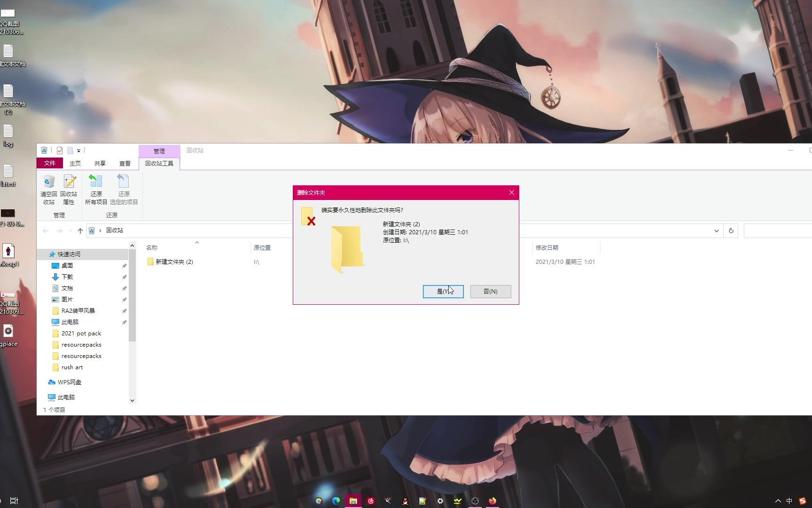Screen dimensions: 812x508
Task: Click the 管理 contextual tab header
Action: pyautogui.click(x=159, y=151)
